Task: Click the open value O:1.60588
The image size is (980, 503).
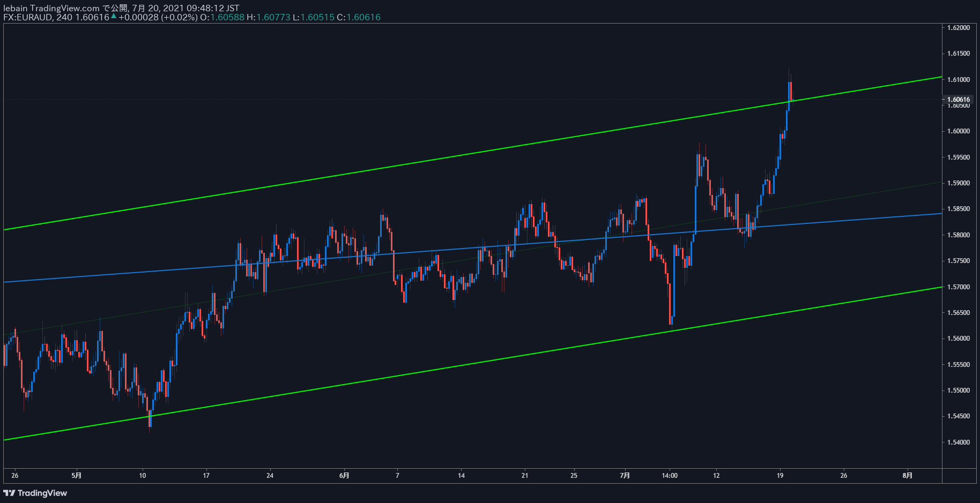Action: pyautogui.click(x=222, y=17)
